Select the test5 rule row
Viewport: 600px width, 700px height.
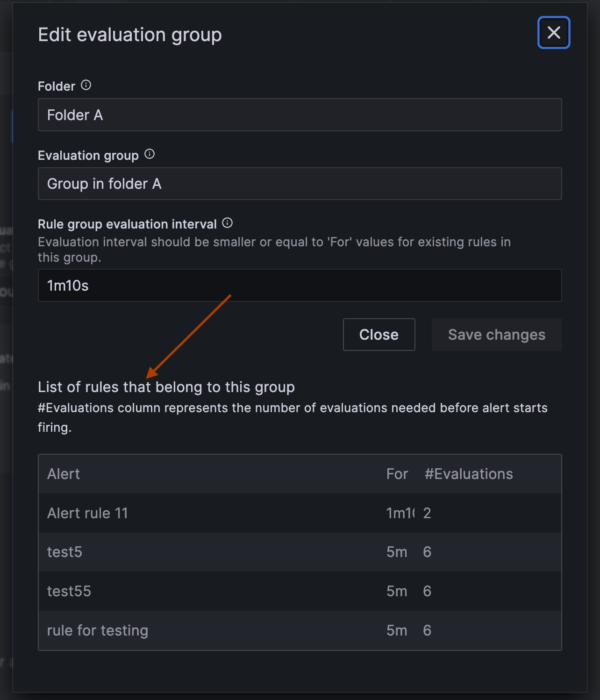300,552
